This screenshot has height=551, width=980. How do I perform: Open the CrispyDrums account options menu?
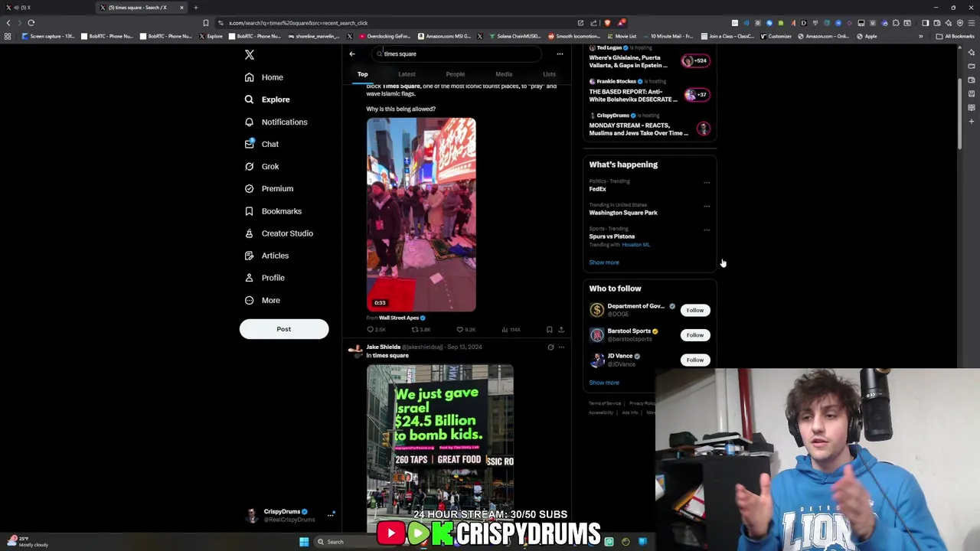coord(331,515)
